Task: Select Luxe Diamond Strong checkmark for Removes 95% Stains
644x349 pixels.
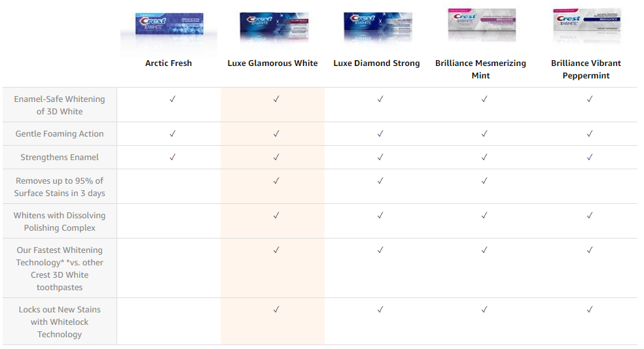Action: point(380,180)
